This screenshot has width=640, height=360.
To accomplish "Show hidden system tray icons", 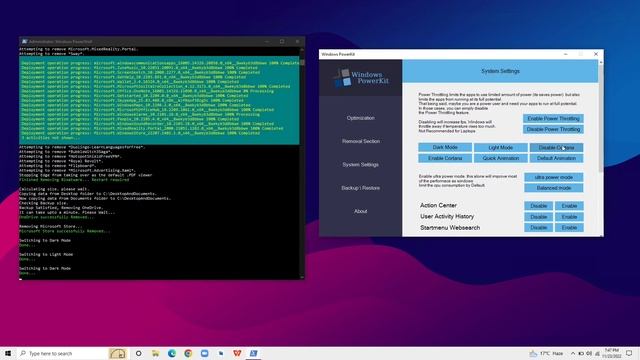I will click(x=573, y=353).
